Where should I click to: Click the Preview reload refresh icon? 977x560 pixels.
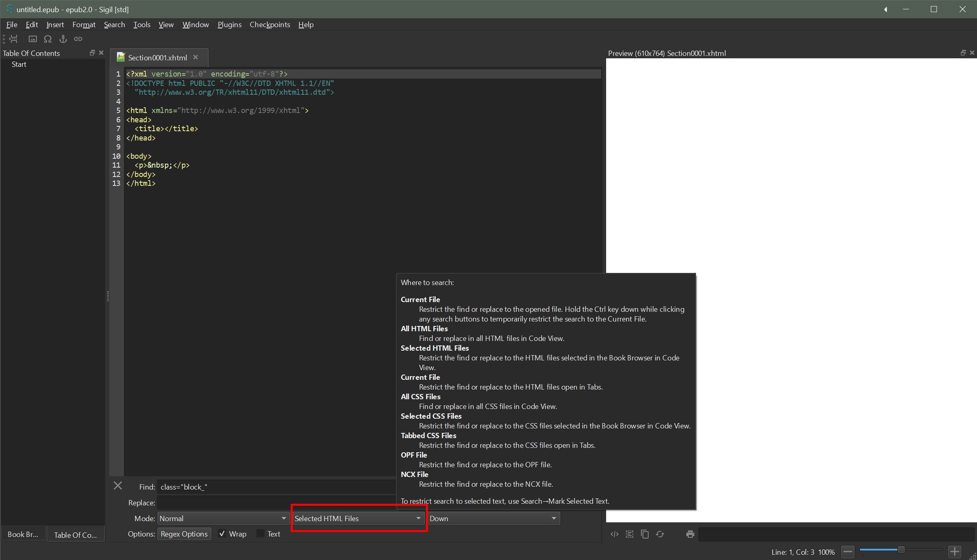point(660,534)
